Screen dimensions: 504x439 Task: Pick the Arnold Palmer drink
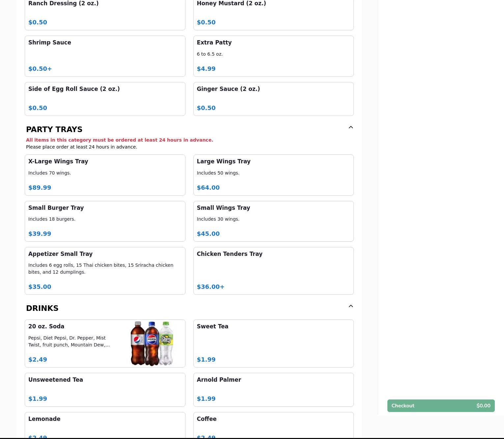pyautogui.click(x=273, y=390)
